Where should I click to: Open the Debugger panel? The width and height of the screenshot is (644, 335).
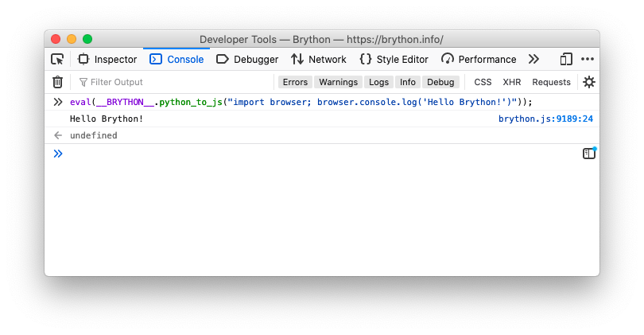[x=247, y=59]
